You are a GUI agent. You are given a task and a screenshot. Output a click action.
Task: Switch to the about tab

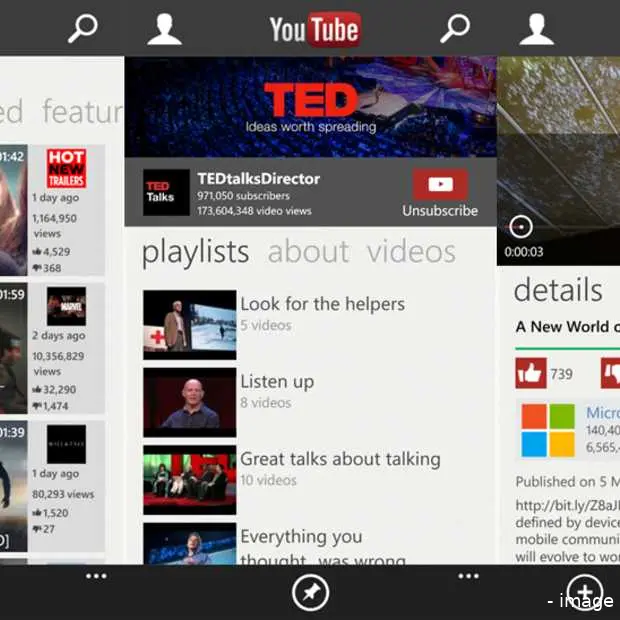point(309,251)
